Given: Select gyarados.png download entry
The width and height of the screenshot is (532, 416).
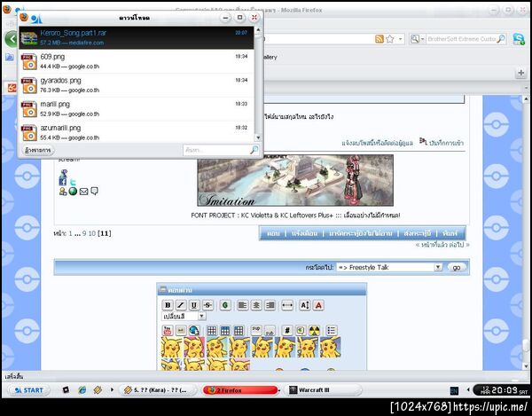Looking at the screenshot, I should pos(136,85).
